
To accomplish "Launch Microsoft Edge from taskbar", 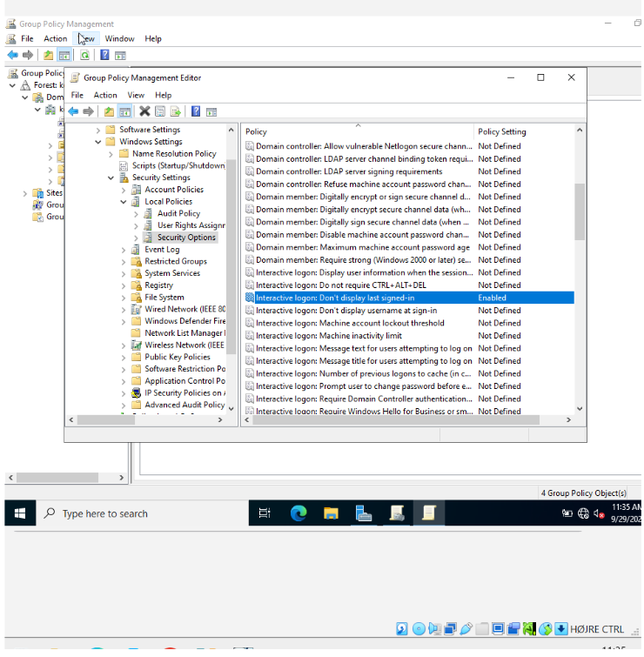I will point(299,513).
